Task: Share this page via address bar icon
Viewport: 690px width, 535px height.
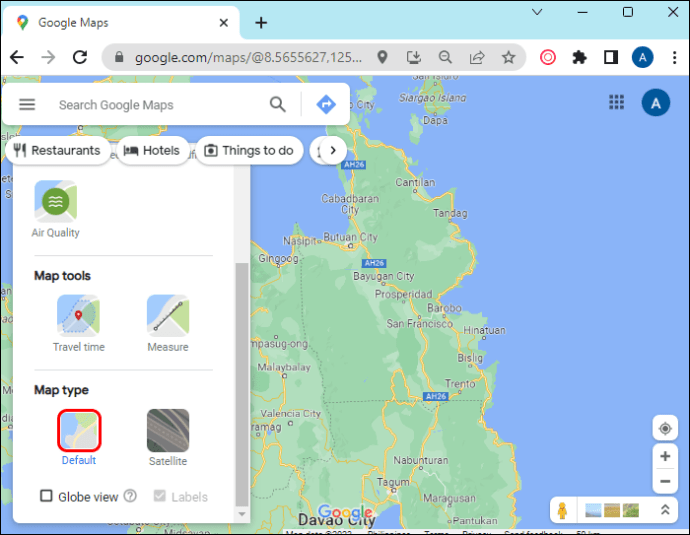Action: [477, 57]
